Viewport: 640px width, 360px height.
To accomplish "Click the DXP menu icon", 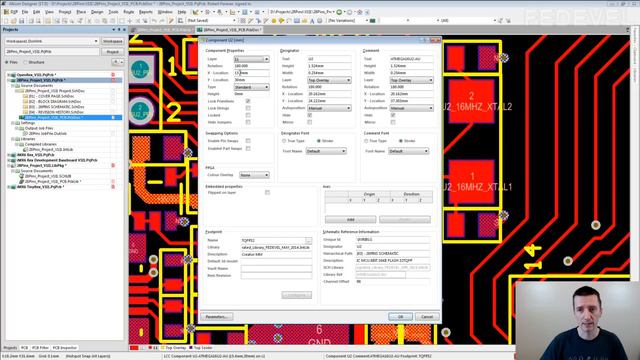I will (x=6, y=12).
